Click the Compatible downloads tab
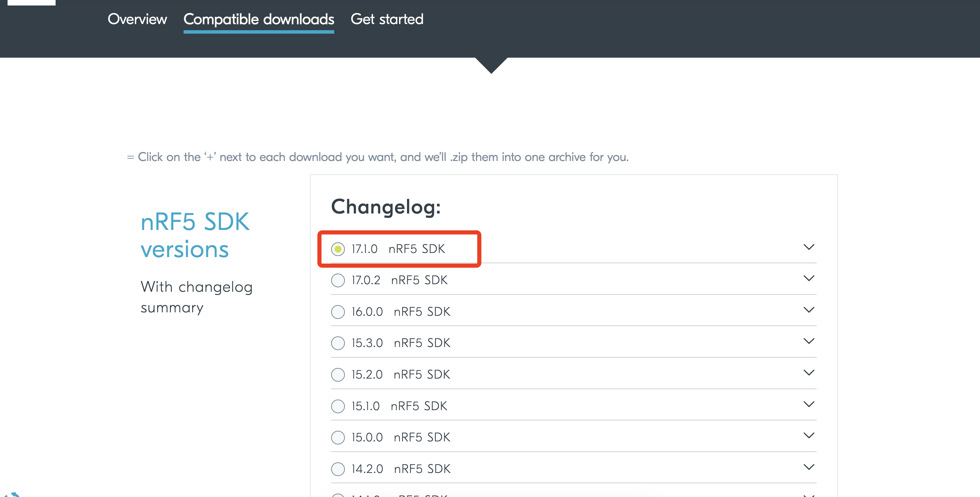Screen dimensions: 980x497 259,19
